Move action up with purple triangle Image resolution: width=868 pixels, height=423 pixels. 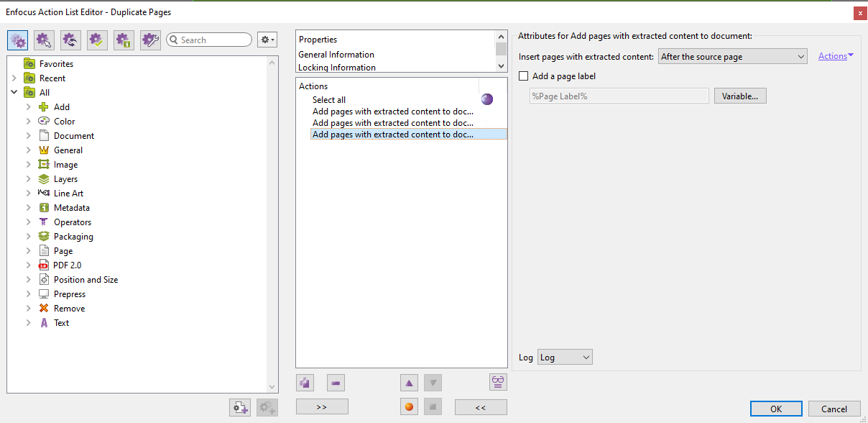(409, 383)
